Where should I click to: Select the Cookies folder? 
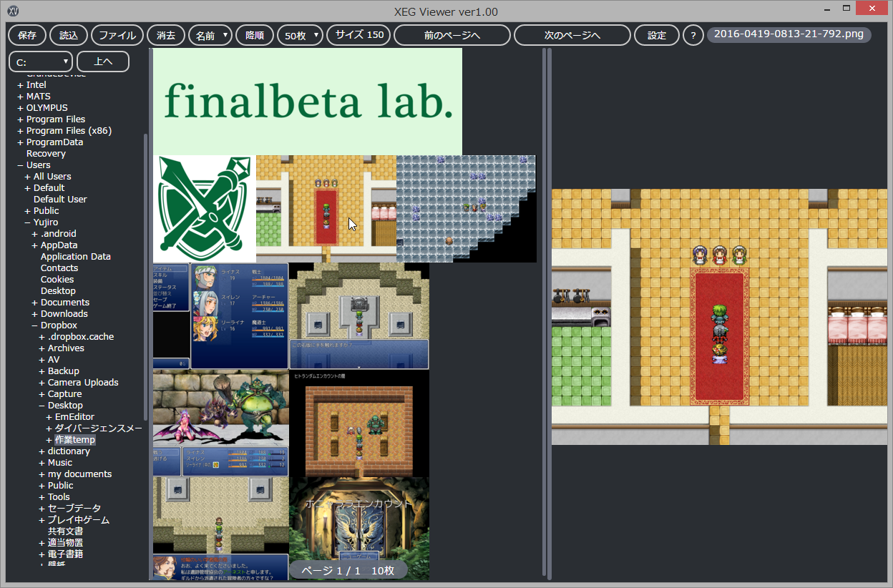click(57, 280)
